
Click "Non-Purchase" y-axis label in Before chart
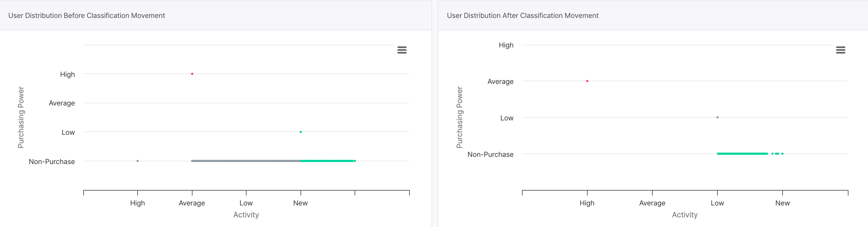(52, 162)
